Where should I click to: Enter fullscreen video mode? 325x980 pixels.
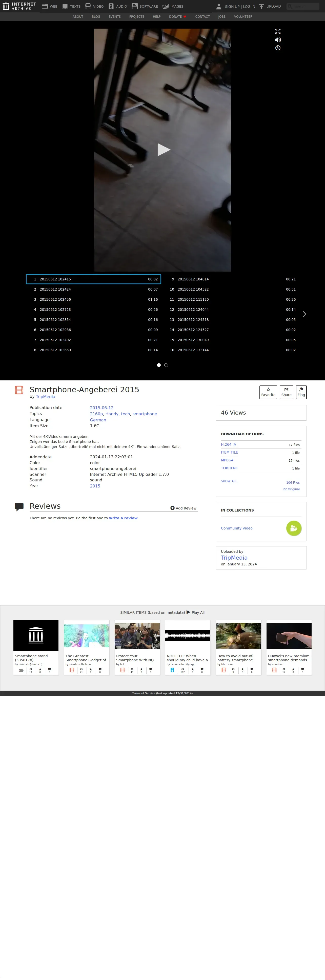tap(278, 32)
